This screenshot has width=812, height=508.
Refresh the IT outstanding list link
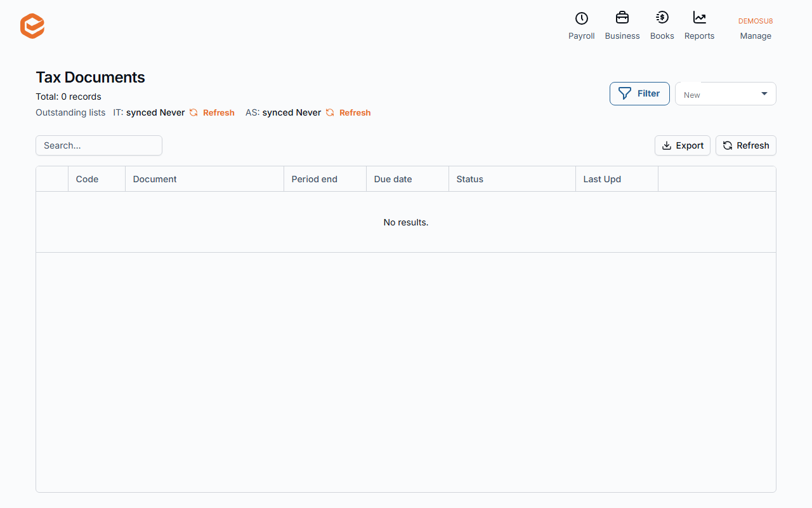[219, 112]
